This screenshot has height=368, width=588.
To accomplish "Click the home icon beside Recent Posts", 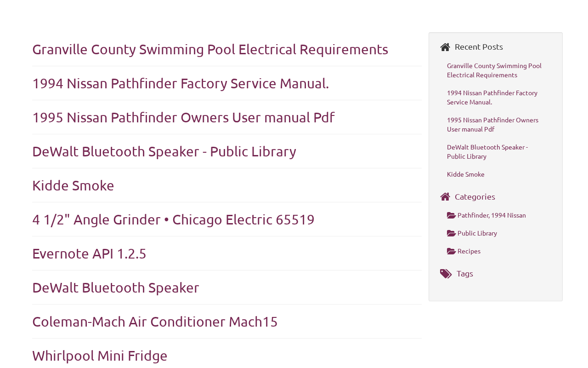I will pos(445,47).
